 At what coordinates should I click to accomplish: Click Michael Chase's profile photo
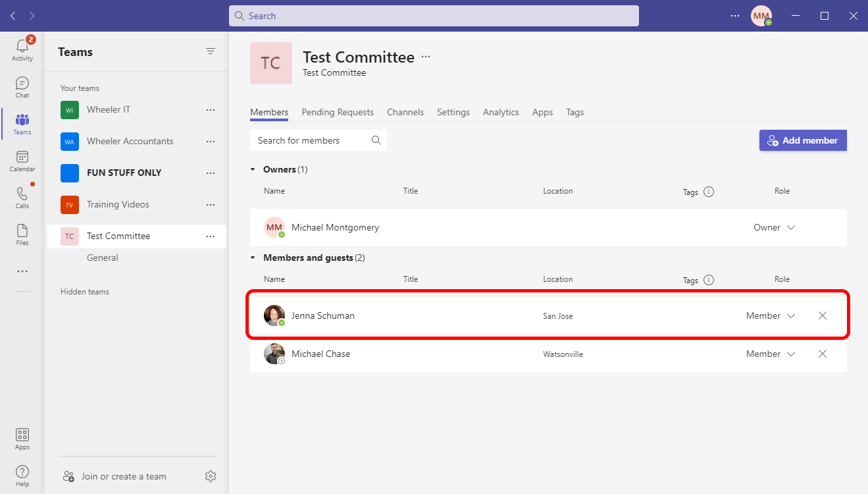click(274, 354)
